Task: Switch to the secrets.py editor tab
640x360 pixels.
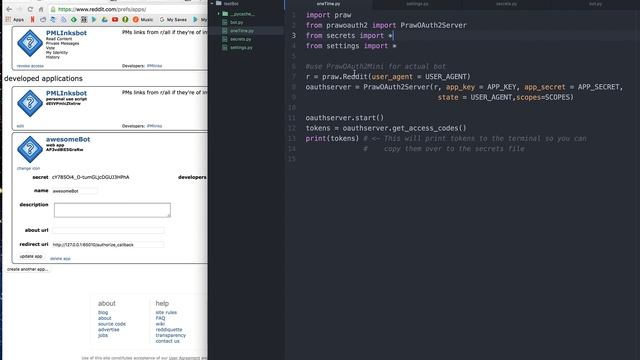Action: (x=506, y=4)
